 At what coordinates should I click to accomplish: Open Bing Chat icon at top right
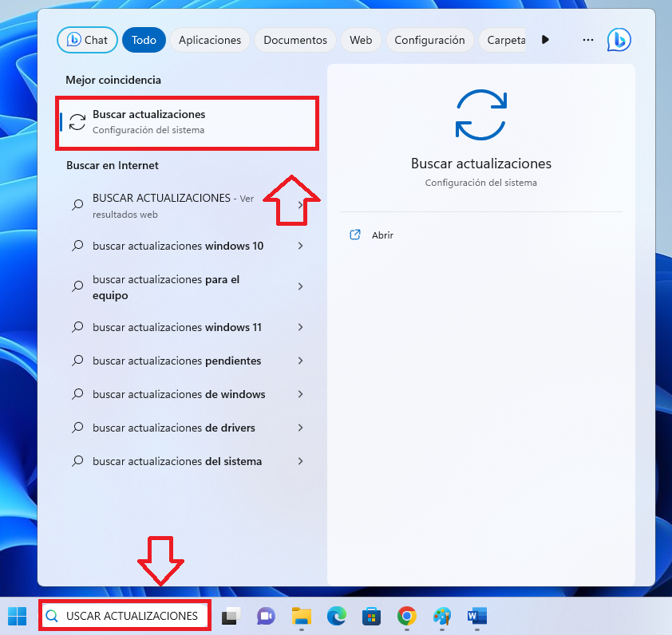pos(619,40)
